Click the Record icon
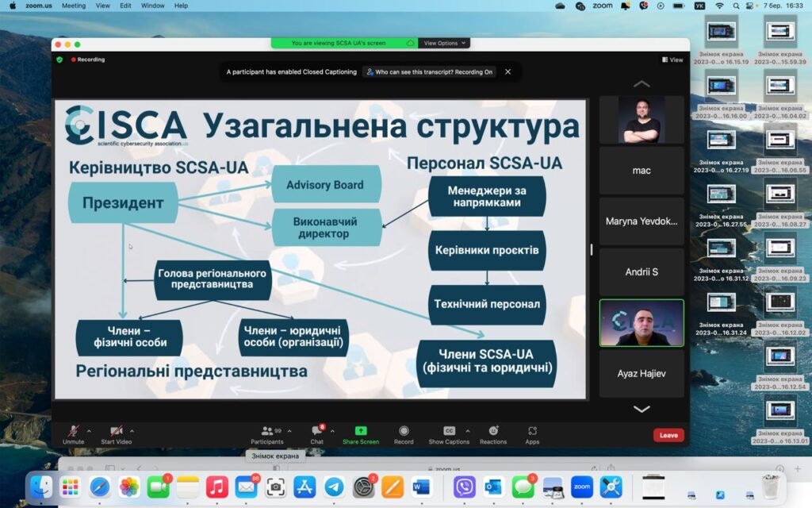The width and height of the screenshot is (812, 508). point(404,431)
